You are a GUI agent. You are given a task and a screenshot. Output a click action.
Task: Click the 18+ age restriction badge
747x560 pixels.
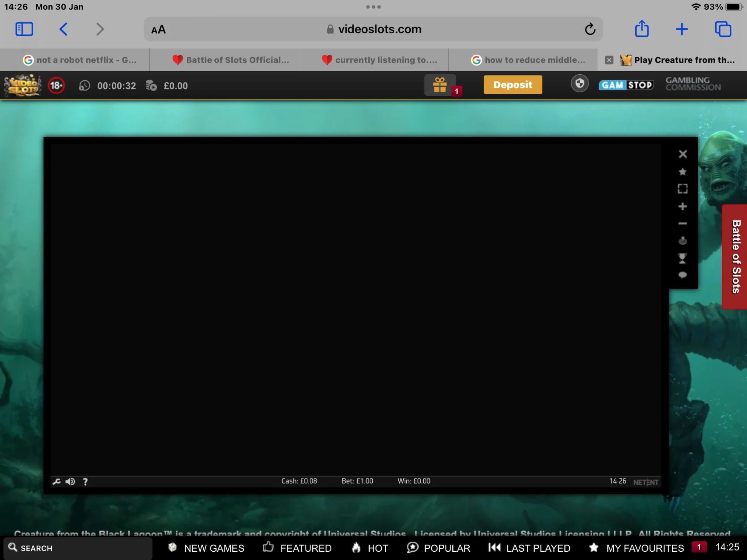click(56, 86)
